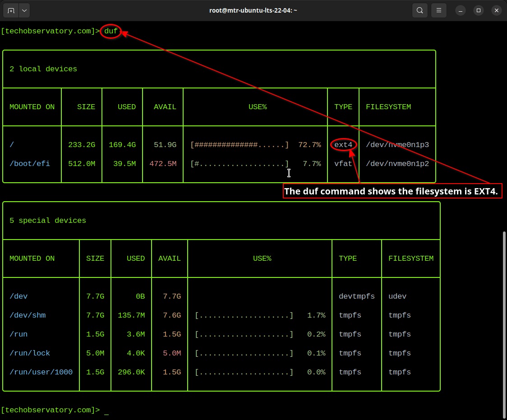Click the 4.0K used value
This screenshot has width=507, height=420.
136,353
